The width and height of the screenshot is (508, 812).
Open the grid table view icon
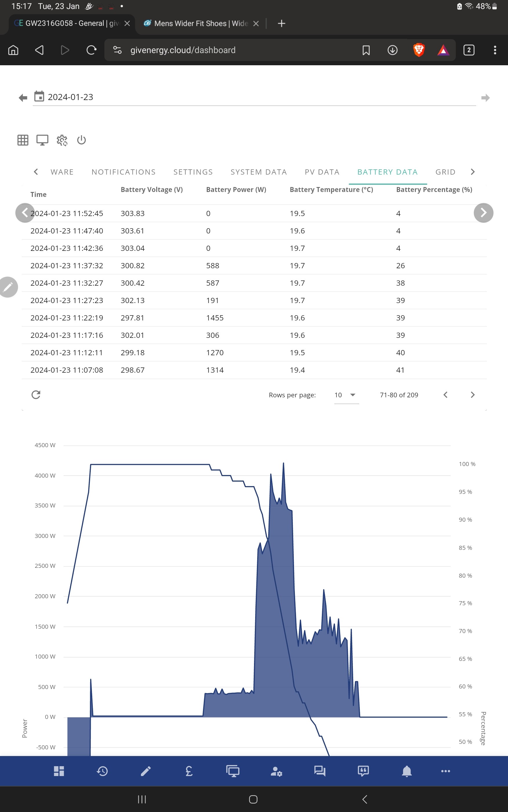point(23,140)
